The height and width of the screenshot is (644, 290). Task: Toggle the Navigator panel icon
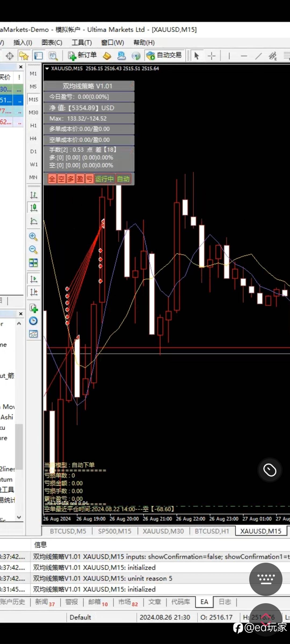(38, 56)
